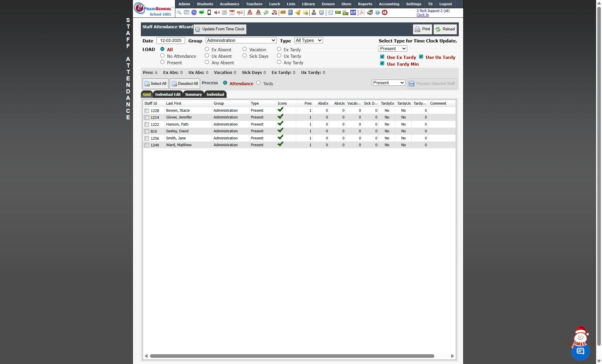This screenshot has height=364, width=602.
Task: Uncheck the Use Tardy Min checkbox
Action: (x=382, y=64)
